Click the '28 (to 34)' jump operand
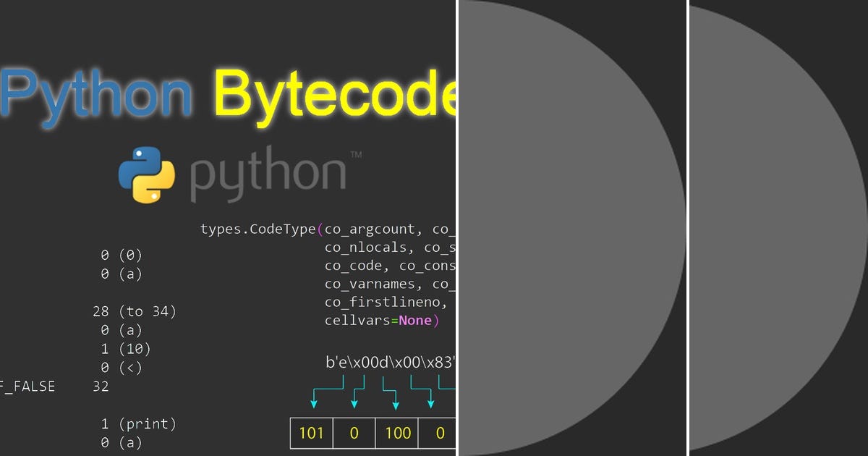 pyautogui.click(x=135, y=311)
